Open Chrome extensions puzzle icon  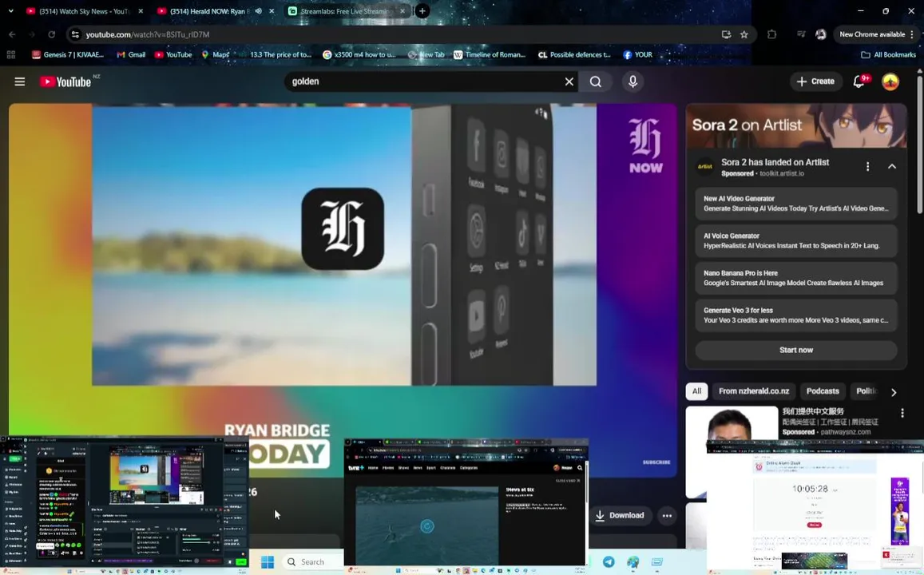click(x=771, y=34)
